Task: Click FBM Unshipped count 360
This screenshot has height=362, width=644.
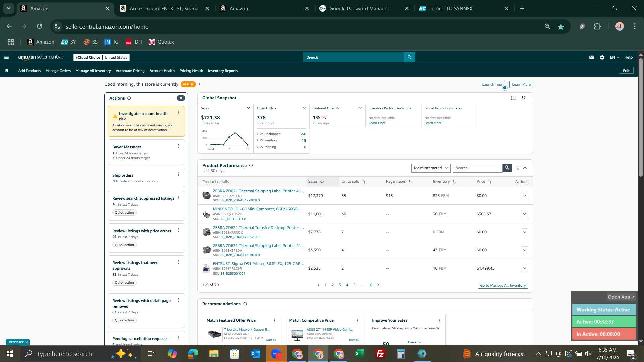Action: tap(303, 134)
